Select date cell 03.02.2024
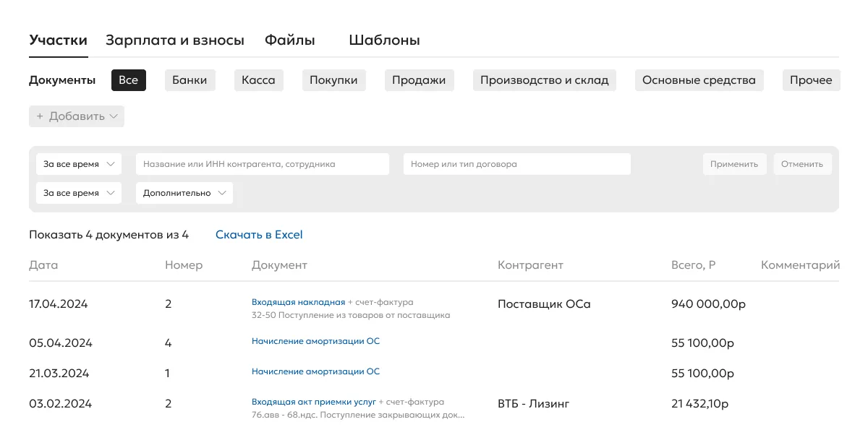The image size is (868, 448). click(61, 404)
